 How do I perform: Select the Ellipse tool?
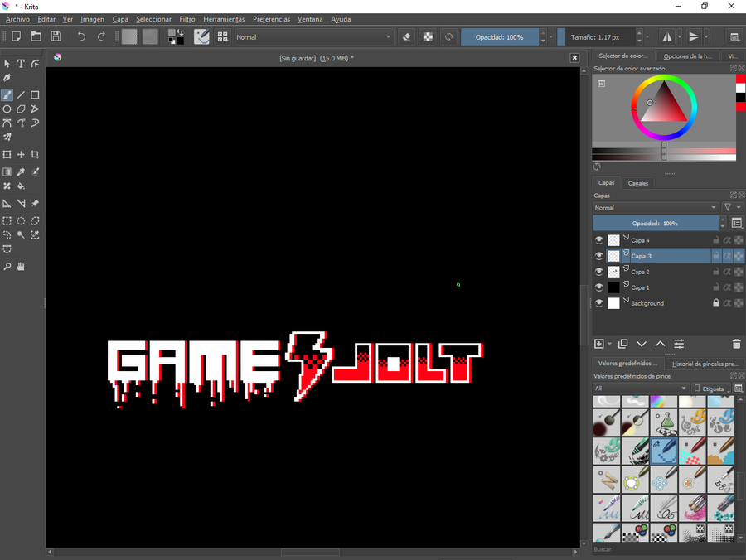[x=7, y=109]
